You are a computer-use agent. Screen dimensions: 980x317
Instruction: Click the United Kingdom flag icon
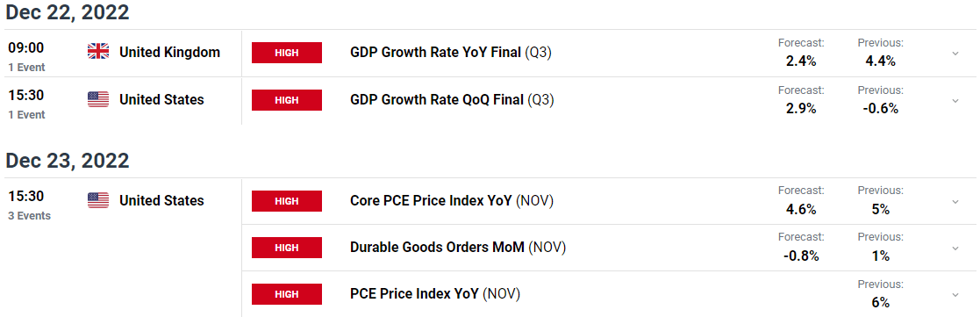(x=98, y=52)
